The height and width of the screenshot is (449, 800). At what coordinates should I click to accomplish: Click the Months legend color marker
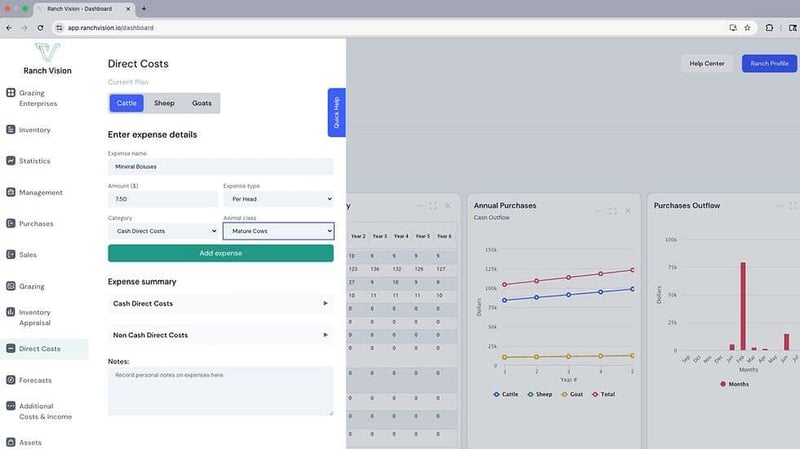(723, 383)
